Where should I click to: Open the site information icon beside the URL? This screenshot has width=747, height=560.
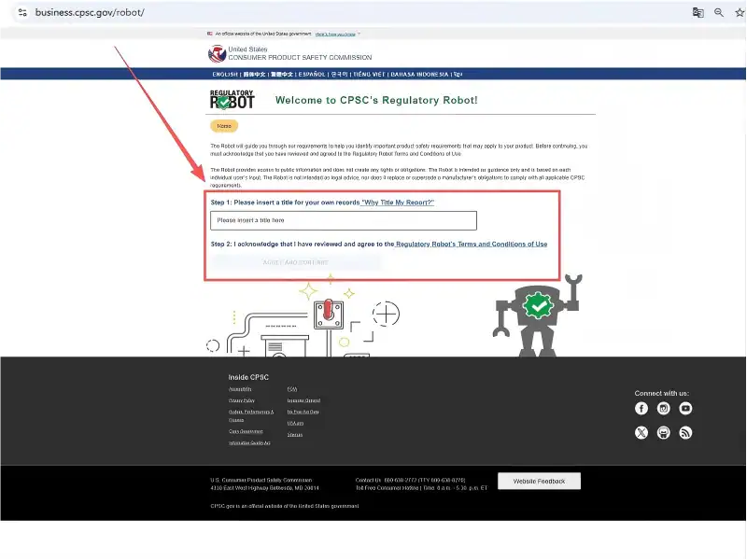(x=21, y=12)
